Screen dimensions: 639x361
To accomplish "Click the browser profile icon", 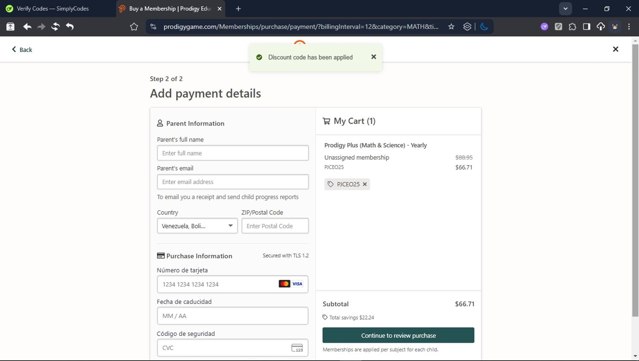I will point(615,26).
